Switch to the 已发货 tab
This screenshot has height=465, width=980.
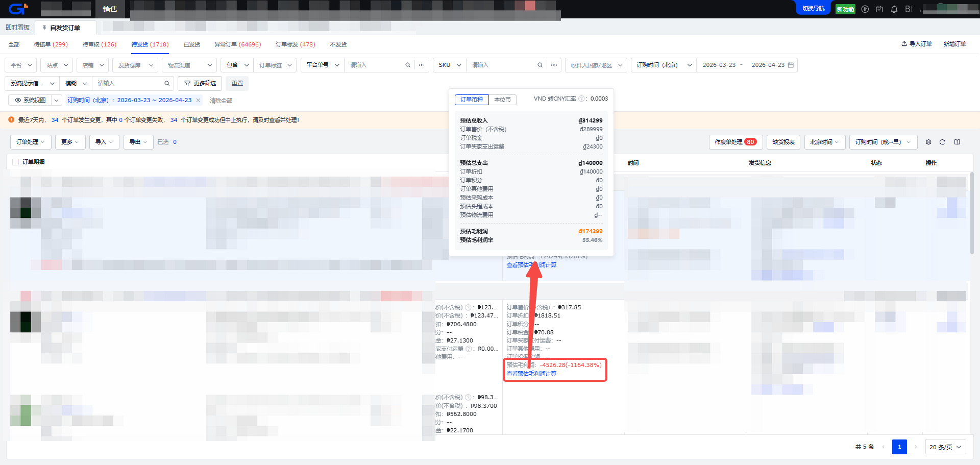(192, 44)
